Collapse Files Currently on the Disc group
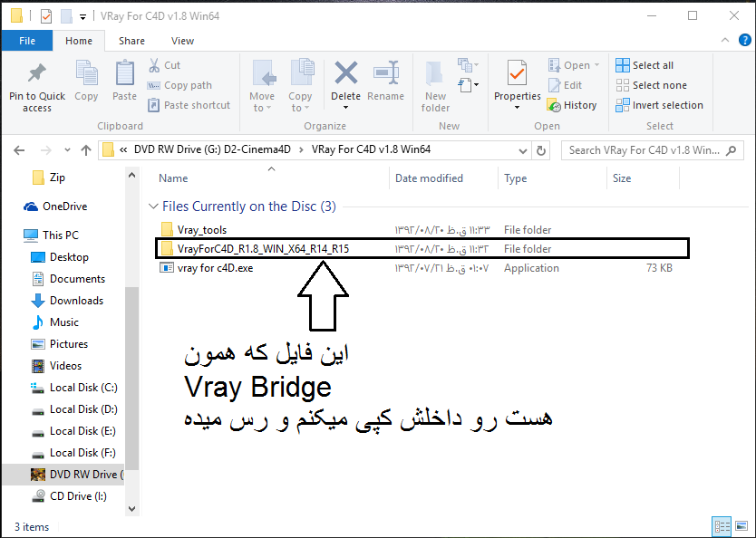 (153, 207)
